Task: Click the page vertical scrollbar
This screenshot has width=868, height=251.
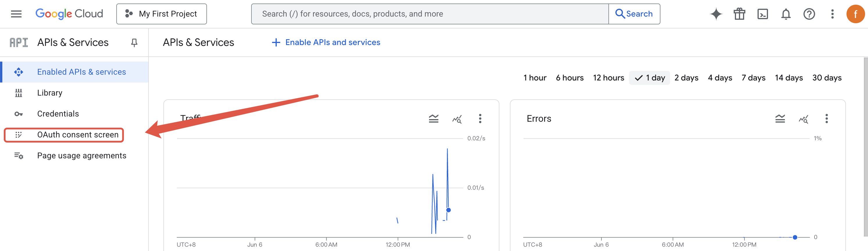Action: [x=865, y=146]
